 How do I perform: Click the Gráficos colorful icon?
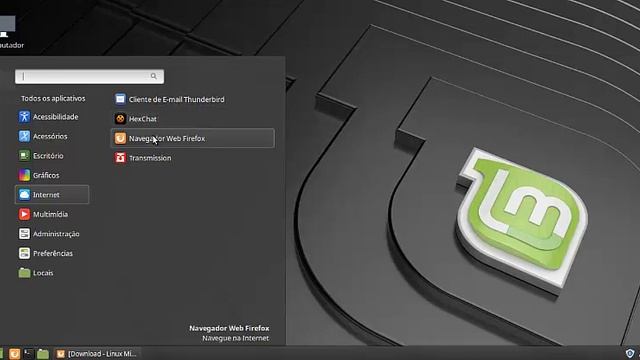24,175
